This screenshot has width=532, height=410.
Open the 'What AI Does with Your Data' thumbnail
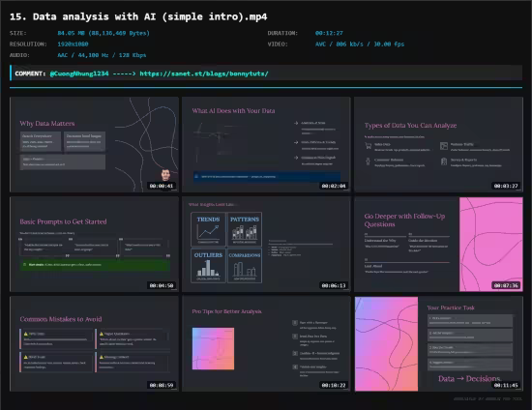(266, 144)
